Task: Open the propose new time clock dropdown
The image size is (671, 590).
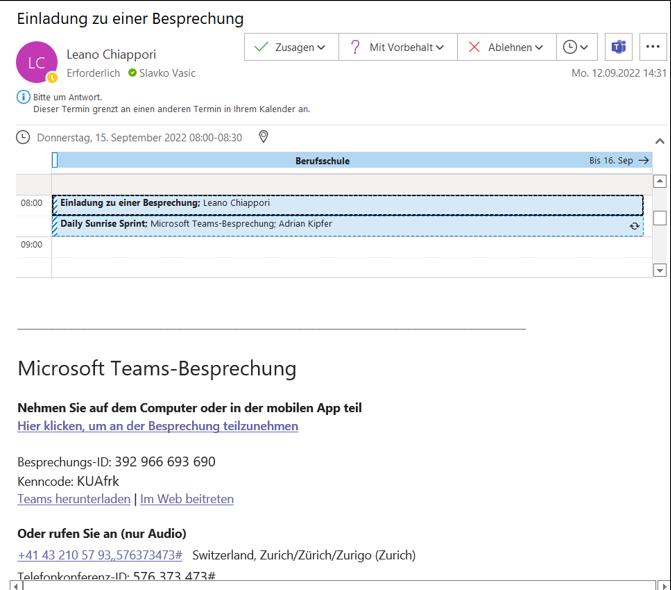Action: (x=576, y=47)
